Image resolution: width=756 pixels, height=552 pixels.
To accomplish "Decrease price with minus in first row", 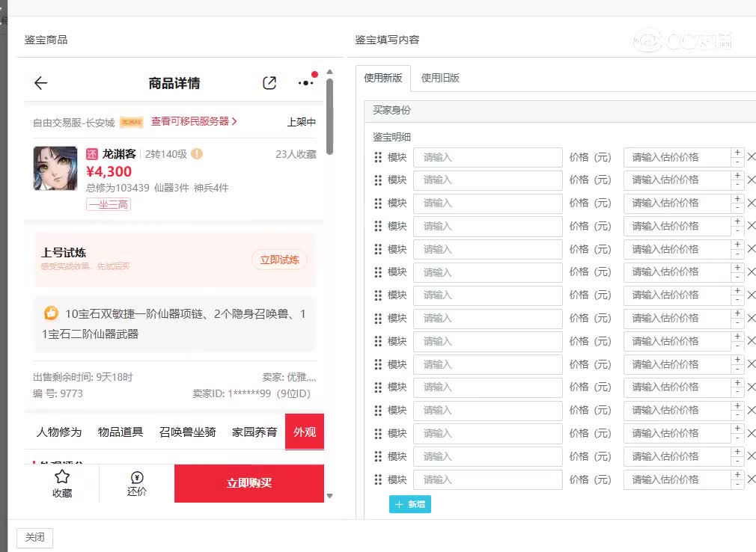I will 737,162.
